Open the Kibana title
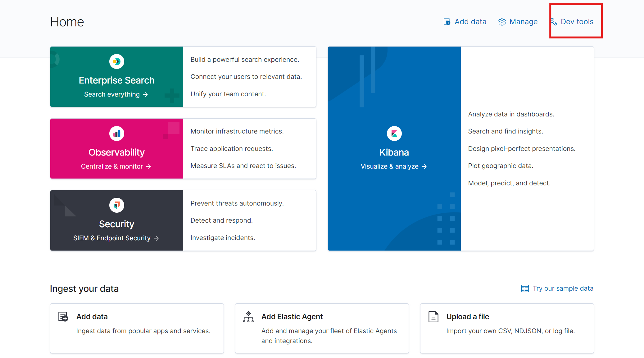Screen dimensions: 644x358 coord(394,152)
